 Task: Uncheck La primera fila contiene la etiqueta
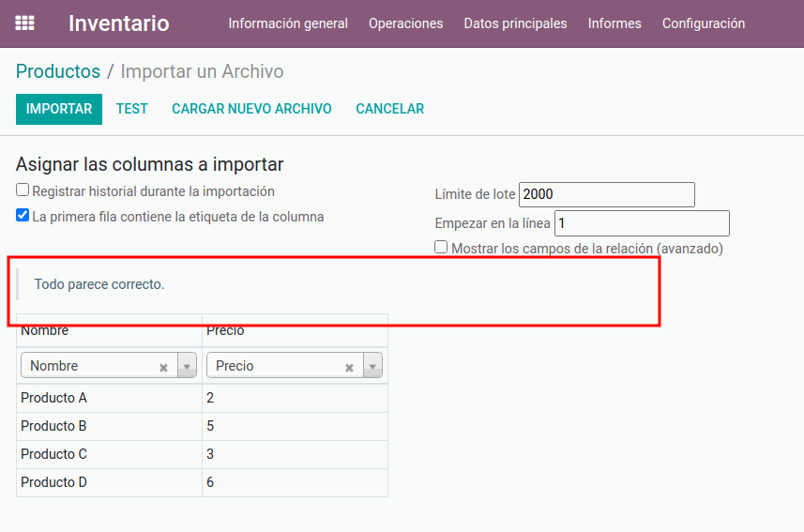pos(23,216)
